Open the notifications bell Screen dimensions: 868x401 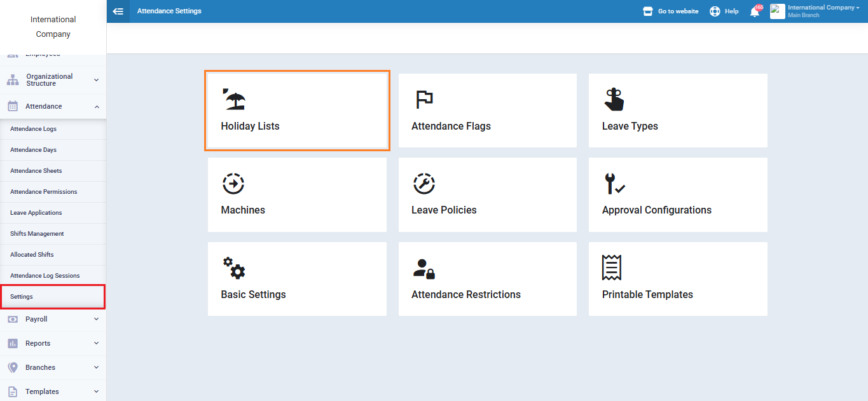pyautogui.click(x=755, y=11)
